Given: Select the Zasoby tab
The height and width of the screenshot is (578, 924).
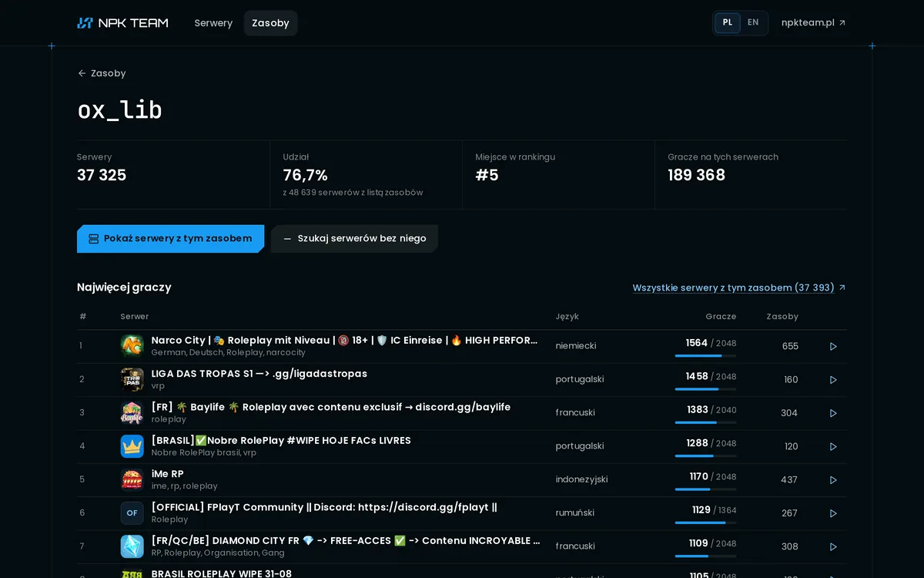Looking at the screenshot, I should (x=270, y=23).
